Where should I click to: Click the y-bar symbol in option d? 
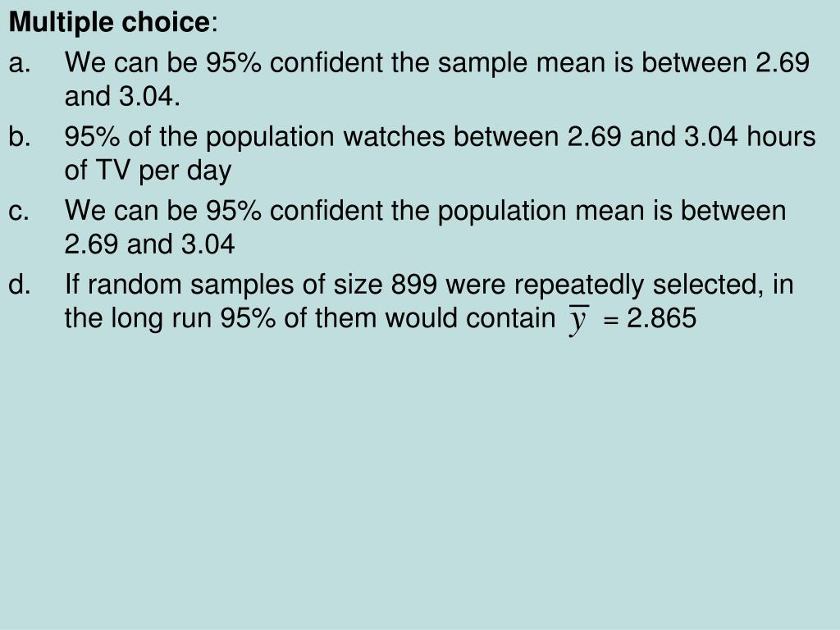(x=578, y=320)
